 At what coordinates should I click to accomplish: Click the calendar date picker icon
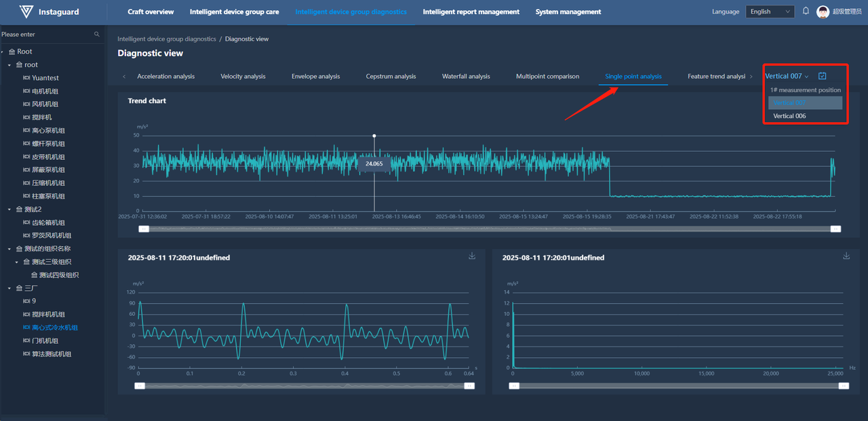(823, 76)
